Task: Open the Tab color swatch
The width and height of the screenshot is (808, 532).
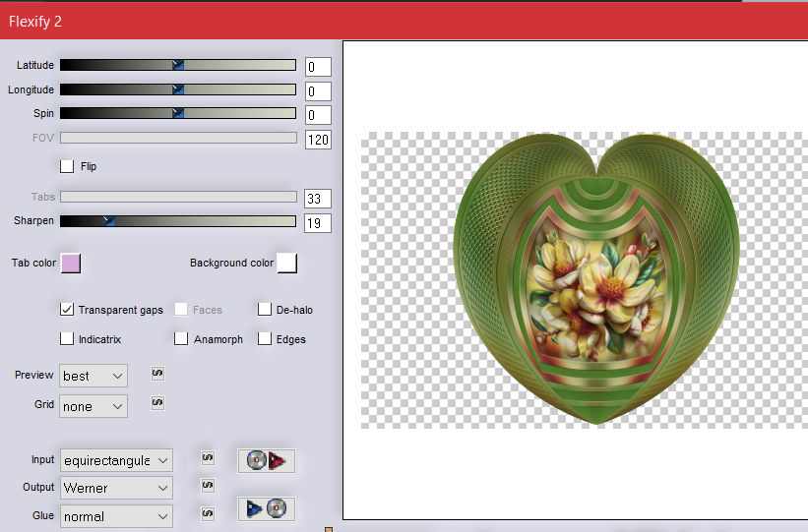Action: (x=71, y=264)
